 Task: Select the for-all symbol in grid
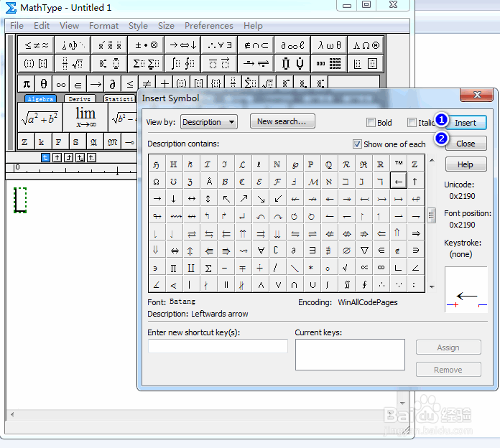[x=260, y=250]
